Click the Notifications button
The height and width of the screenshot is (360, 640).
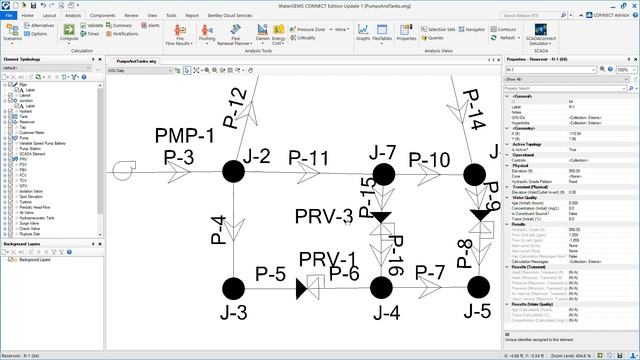[x=122, y=34]
